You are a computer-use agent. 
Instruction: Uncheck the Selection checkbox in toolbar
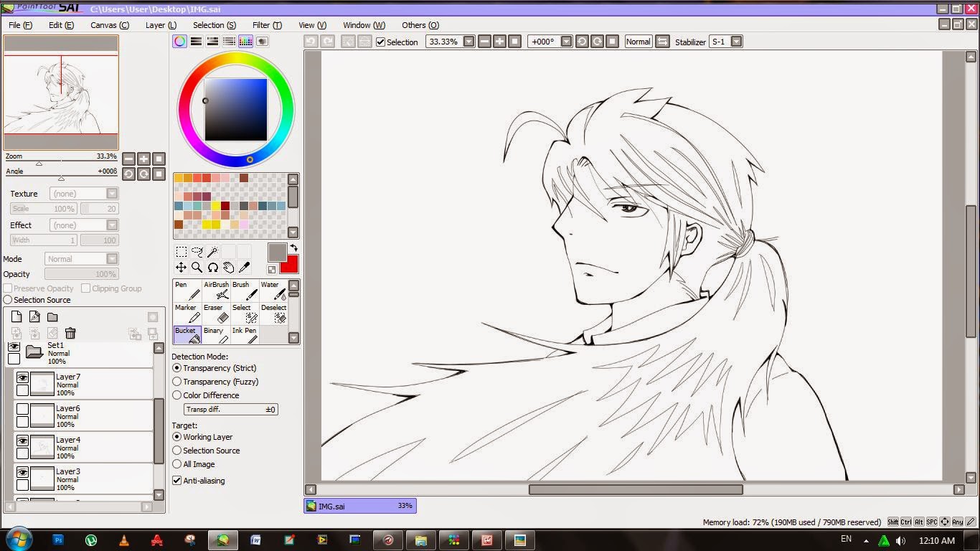pos(381,42)
